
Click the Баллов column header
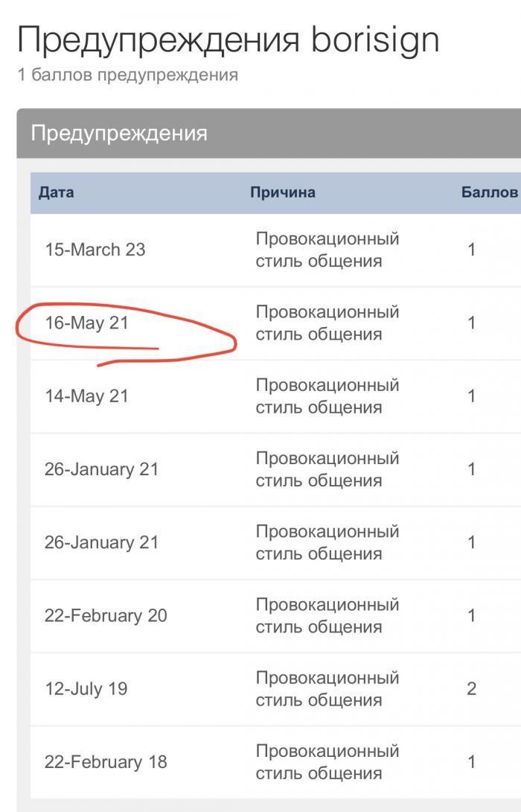pos(490,193)
